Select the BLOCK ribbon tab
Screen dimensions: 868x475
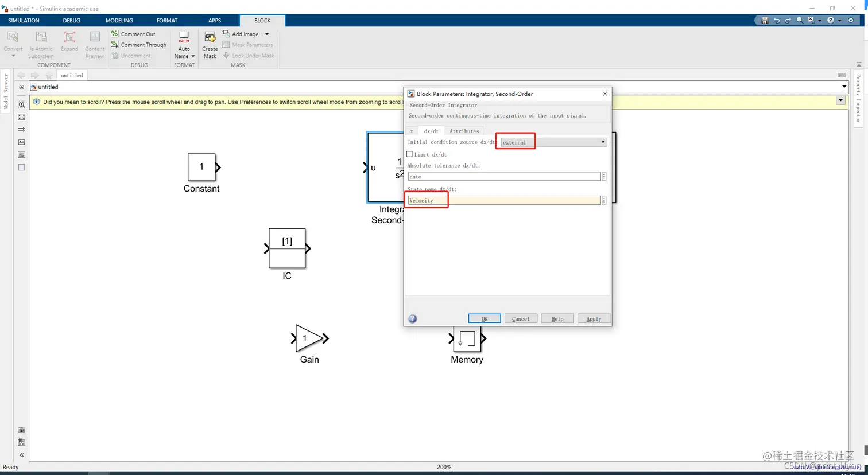[262, 20]
